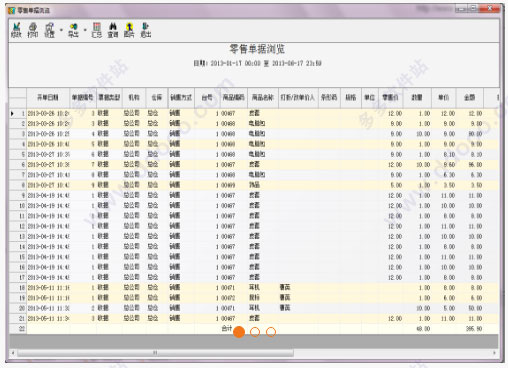
Task: Click the 商品名称 column header
Action: click(x=263, y=97)
